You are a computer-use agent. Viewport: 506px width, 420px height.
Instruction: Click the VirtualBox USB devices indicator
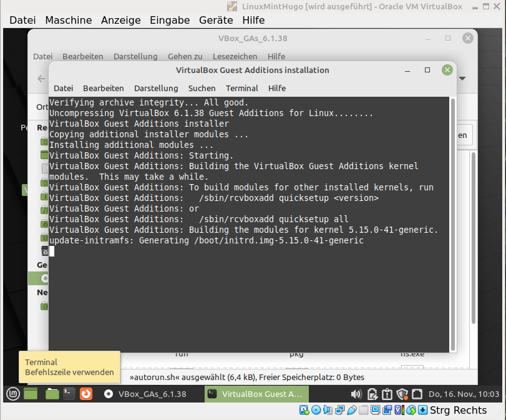352,410
